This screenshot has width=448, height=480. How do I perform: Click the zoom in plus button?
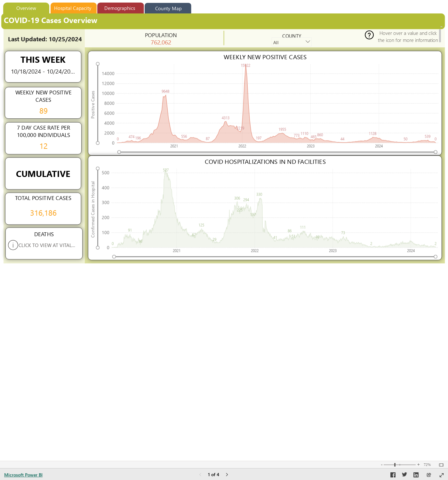(418, 465)
